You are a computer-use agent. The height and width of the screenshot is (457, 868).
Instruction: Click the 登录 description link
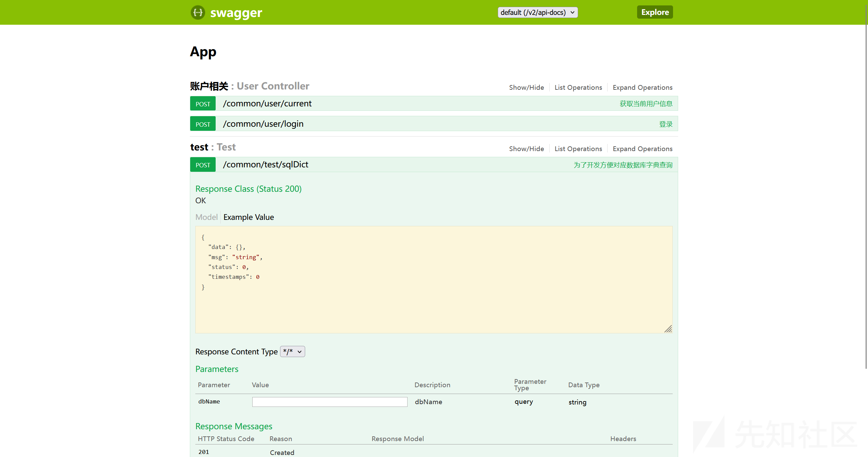pos(666,124)
